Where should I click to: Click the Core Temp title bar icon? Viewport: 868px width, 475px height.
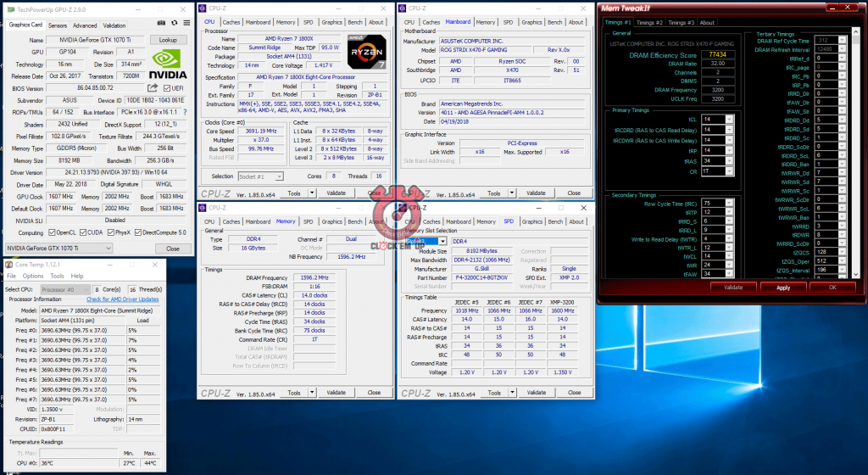[x=8, y=264]
